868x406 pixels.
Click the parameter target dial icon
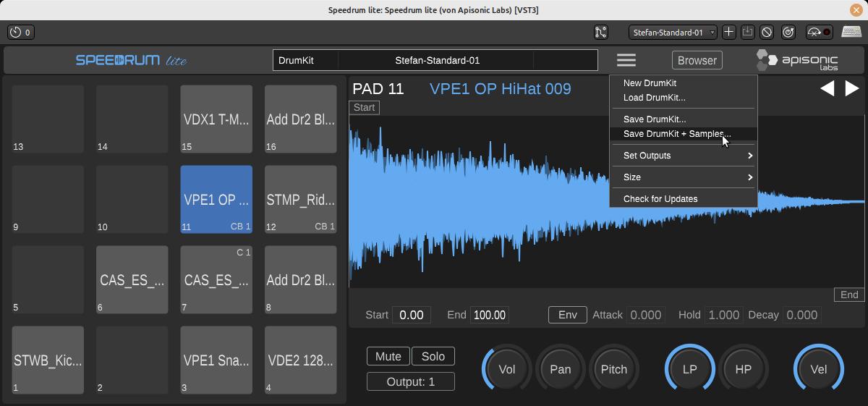pos(788,32)
